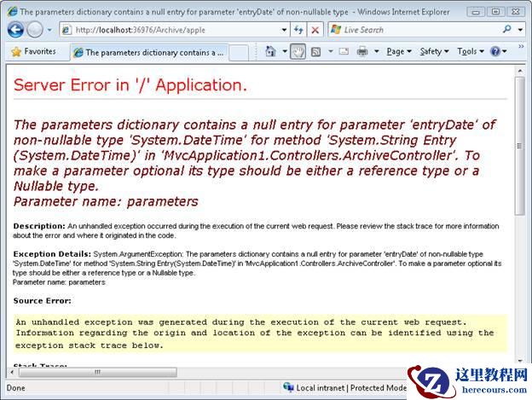Click the Local intranet zone icon
Viewport: 532px width, 400px height.
pos(288,387)
